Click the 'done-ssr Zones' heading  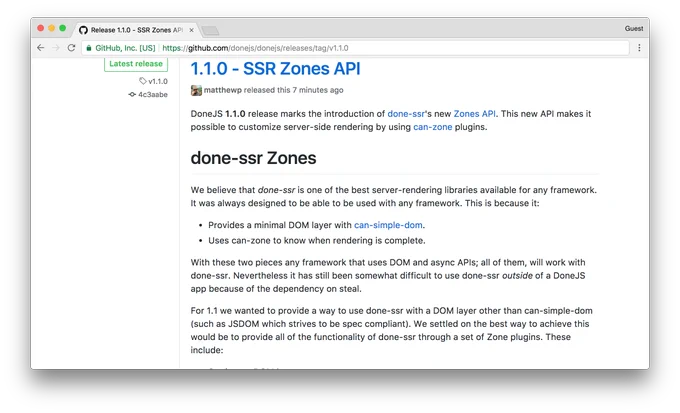pyautogui.click(x=253, y=158)
